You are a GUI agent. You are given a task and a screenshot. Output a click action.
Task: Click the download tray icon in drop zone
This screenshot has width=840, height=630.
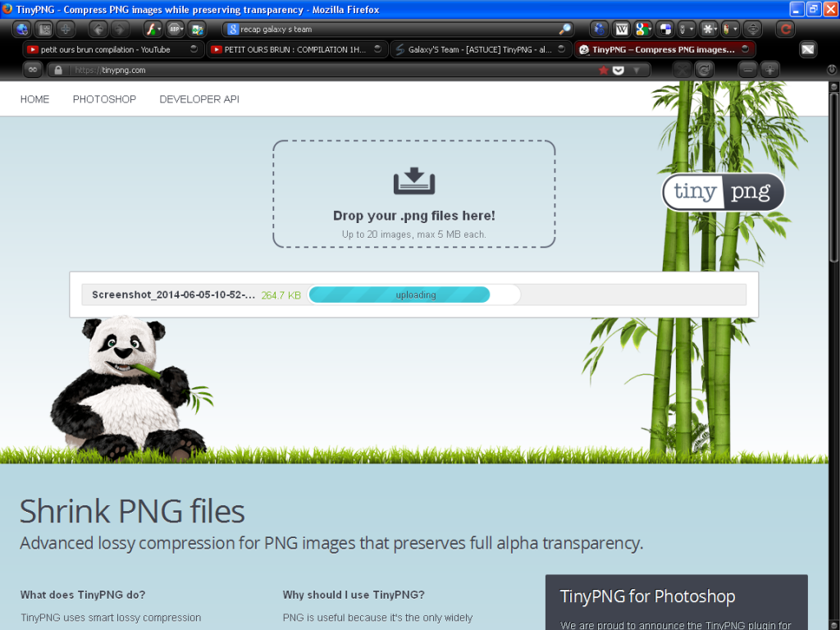coord(414,180)
